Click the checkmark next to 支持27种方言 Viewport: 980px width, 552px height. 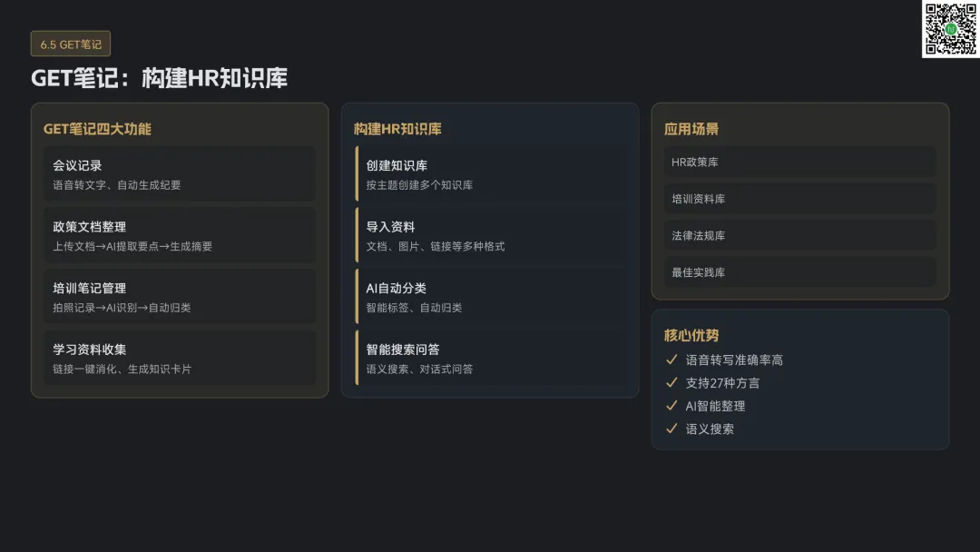[671, 382]
